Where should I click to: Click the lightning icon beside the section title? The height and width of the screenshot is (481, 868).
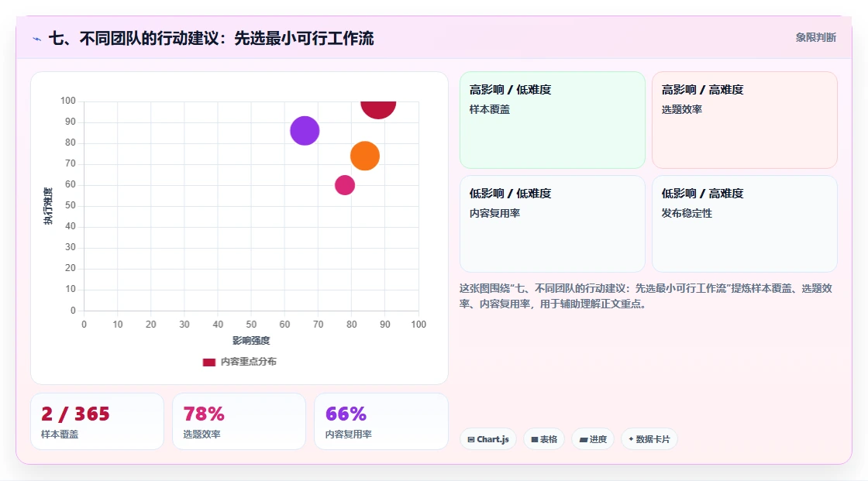(x=36, y=39)
